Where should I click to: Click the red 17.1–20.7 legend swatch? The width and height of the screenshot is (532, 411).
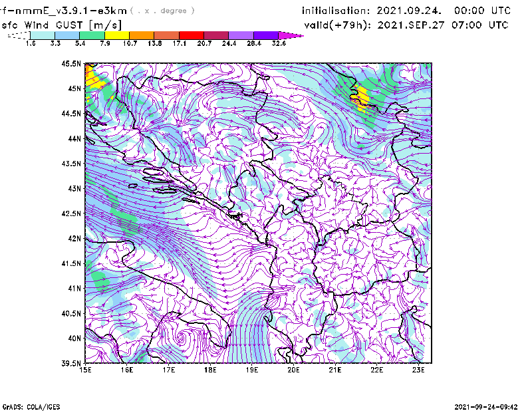tap(192, 35)
